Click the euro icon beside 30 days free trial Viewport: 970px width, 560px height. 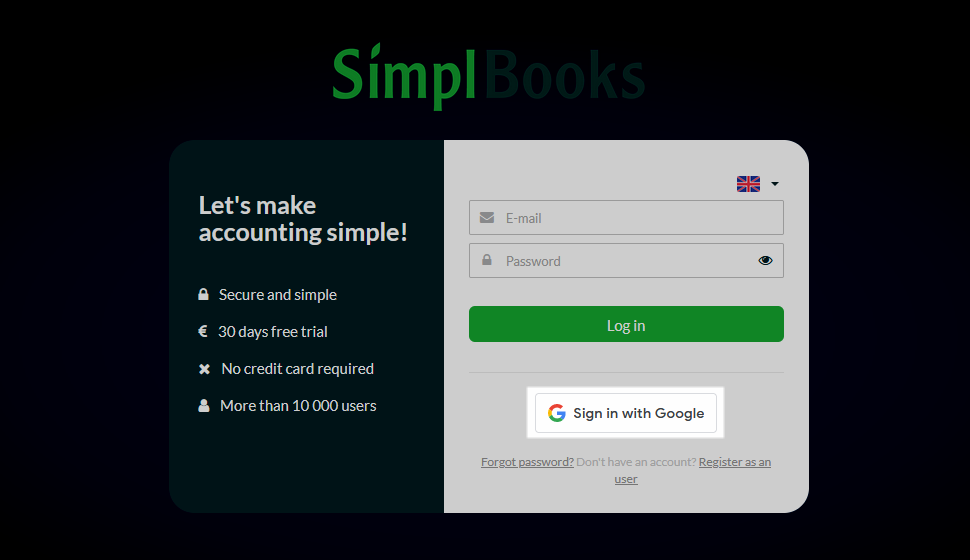(202, 331)
